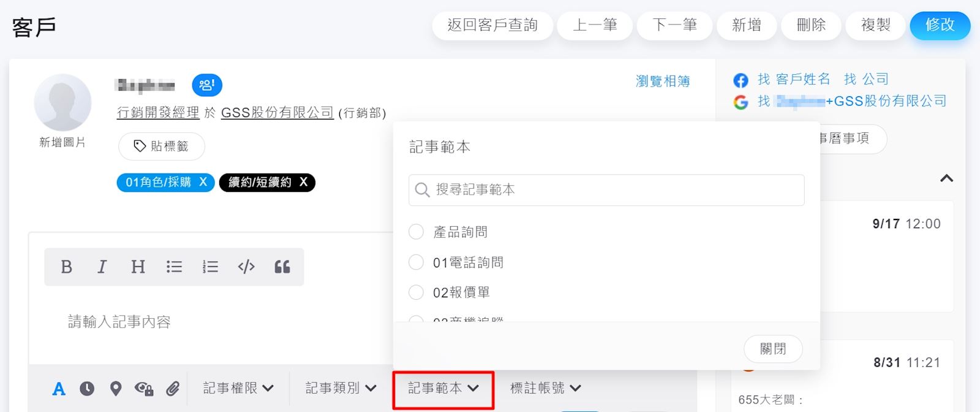
Task: Attach file with paperclip icon
Action: coord(173,388)
